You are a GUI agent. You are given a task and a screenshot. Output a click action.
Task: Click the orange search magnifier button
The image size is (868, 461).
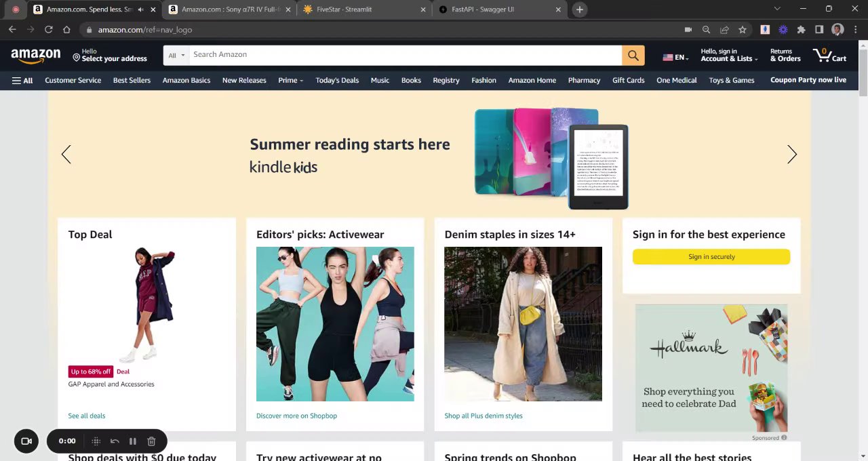[x=633, y=56]
